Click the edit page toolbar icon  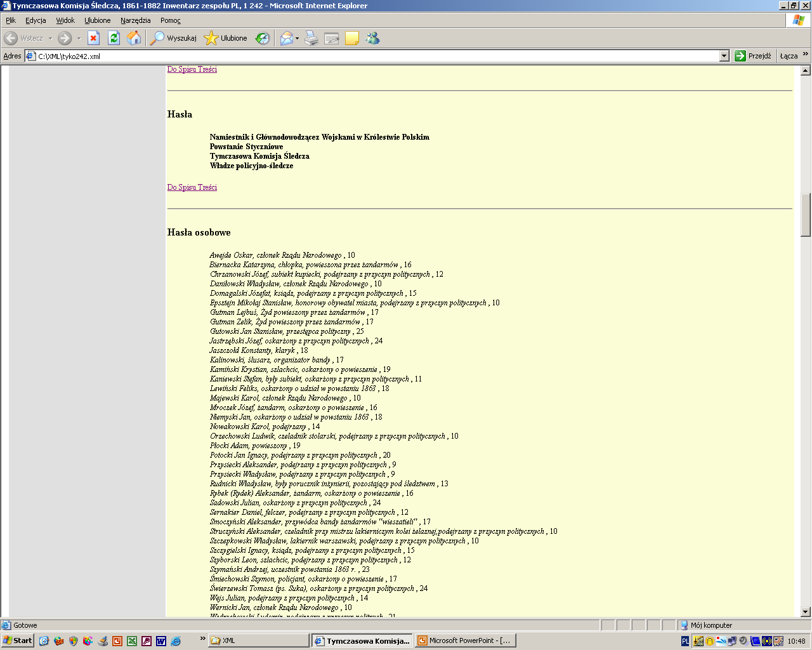click(x=332, y=38)
